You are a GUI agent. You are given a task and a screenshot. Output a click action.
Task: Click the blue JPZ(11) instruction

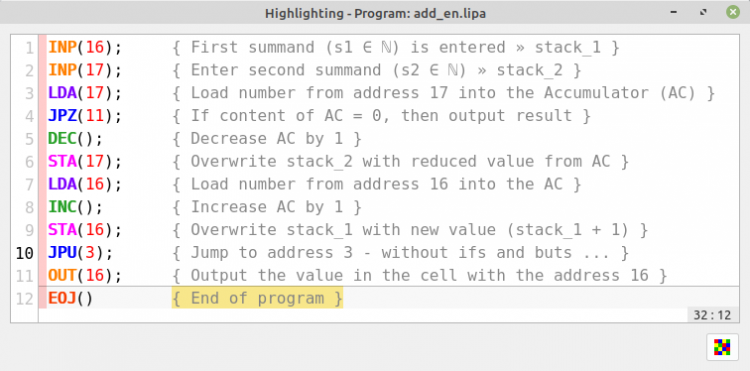[x=85, y=116]
